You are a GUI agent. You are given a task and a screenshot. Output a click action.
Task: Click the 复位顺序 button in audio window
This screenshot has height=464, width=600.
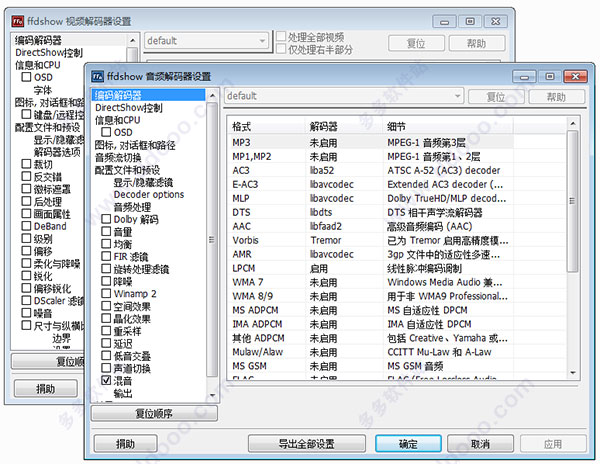coord(154,413)
